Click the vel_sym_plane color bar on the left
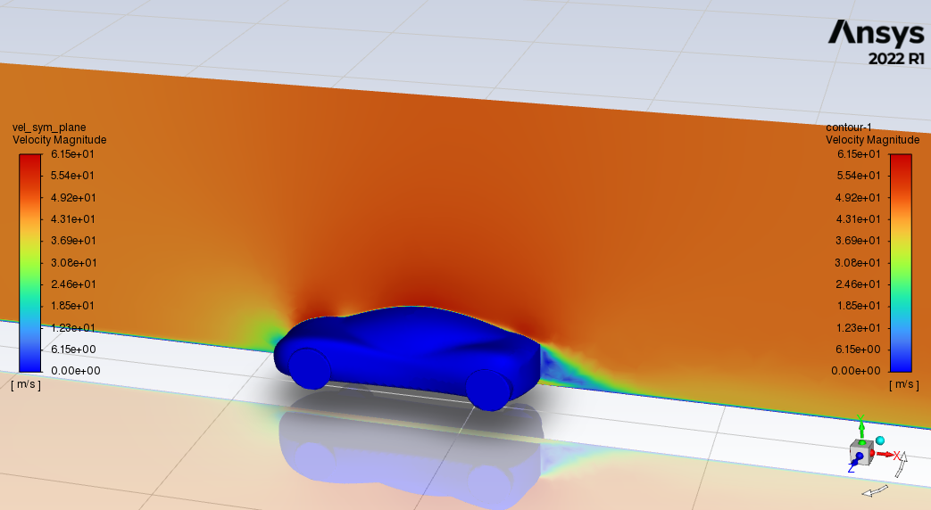Viewport: 931px width, 510px height. pos(30,262)
